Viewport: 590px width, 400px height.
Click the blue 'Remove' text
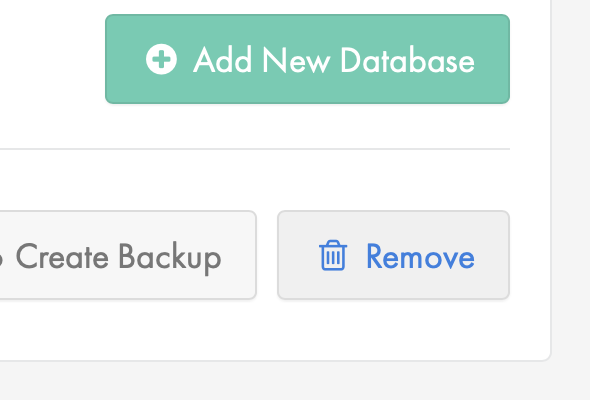(420, 256)
